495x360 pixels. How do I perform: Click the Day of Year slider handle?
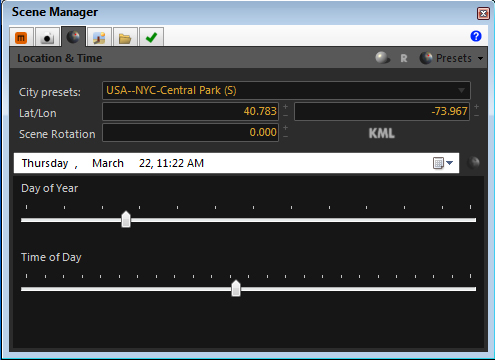[126, 219]
